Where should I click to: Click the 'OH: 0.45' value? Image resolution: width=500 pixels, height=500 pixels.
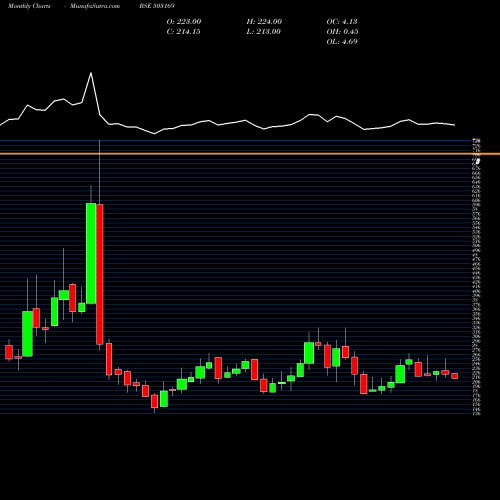coord(342,32)
